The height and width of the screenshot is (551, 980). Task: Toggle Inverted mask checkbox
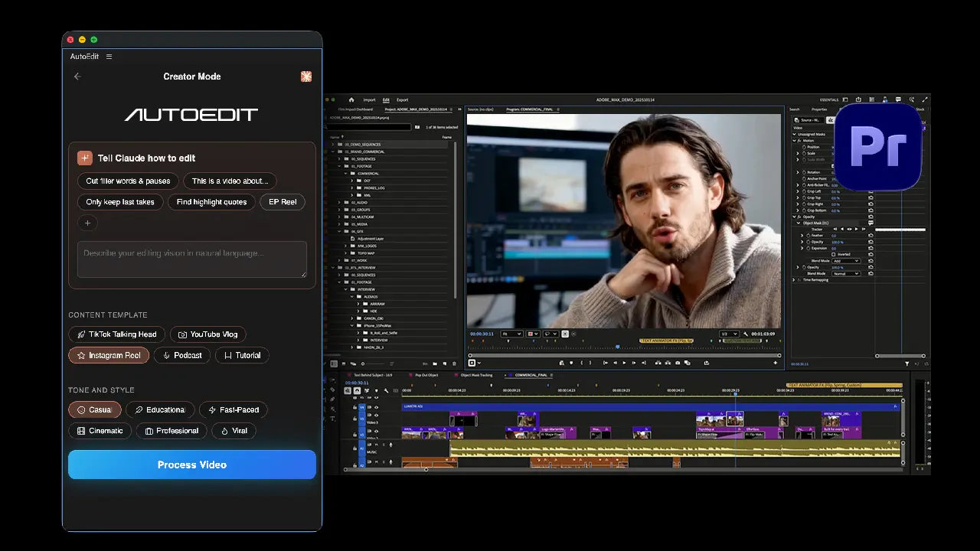click(834, 254)
